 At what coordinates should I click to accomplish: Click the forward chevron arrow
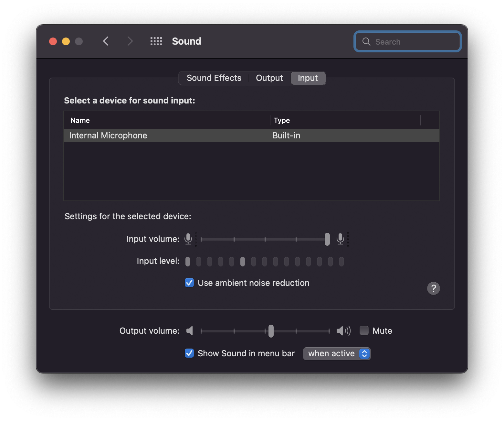130,41
